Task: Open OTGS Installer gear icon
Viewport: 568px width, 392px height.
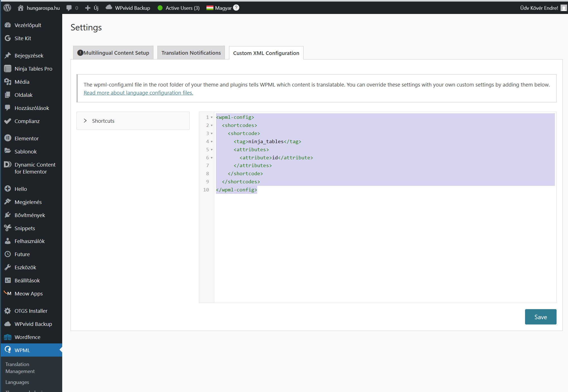Action: 8,311
